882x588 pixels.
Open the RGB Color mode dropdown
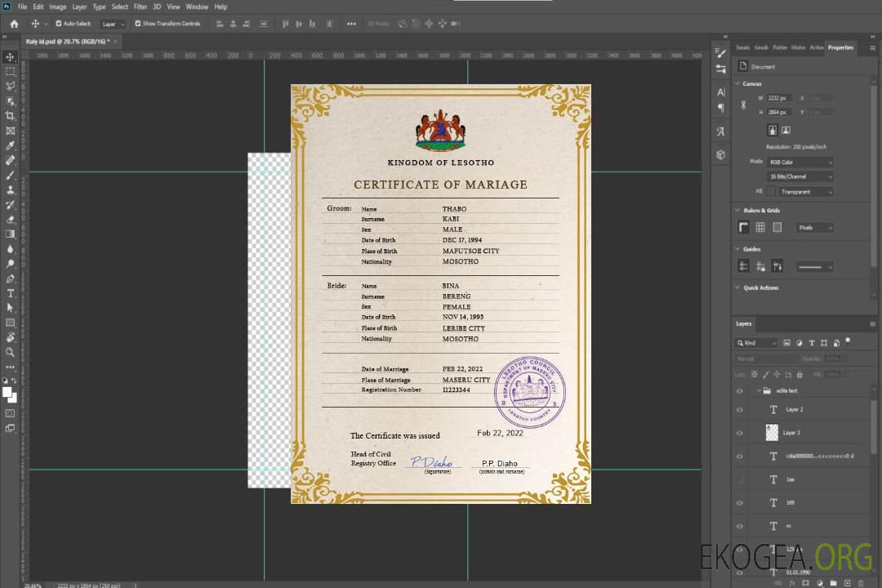click(x=800, y=162)
